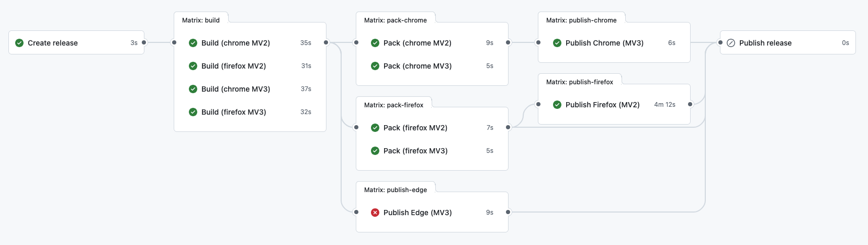Screen dimensions: 868x245
Task: Open the Publish Firefox (MV2) job
Action: [614, 105]
